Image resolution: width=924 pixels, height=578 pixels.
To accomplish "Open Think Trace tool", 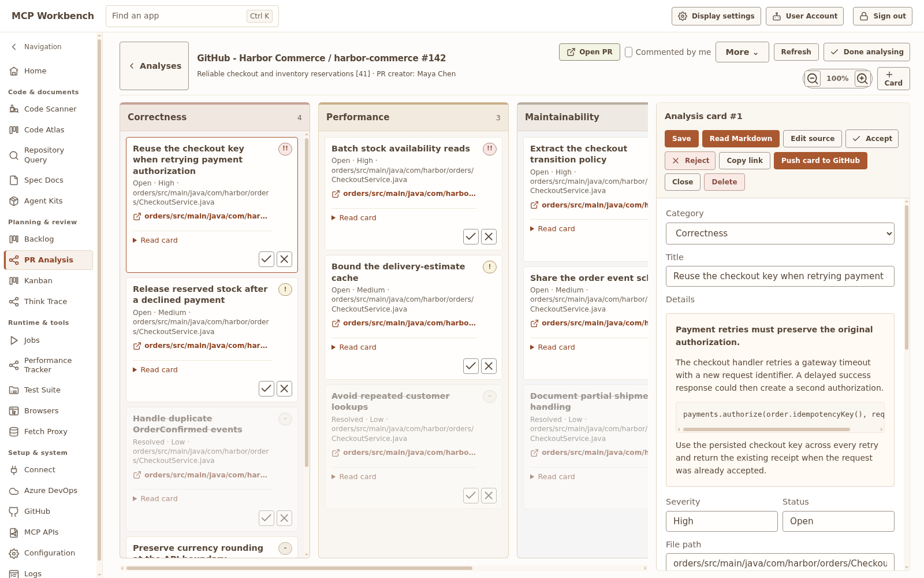I will pos(49,302).
